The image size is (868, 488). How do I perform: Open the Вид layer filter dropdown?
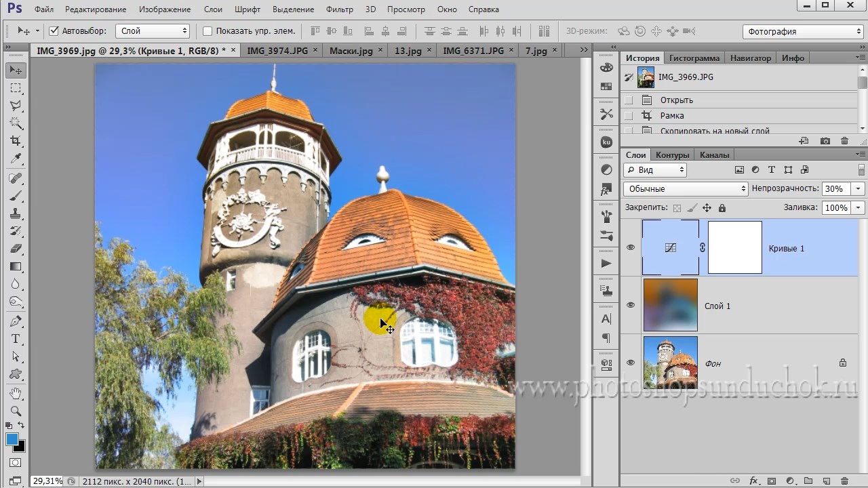pyautogui.click(x=655, y=170)
